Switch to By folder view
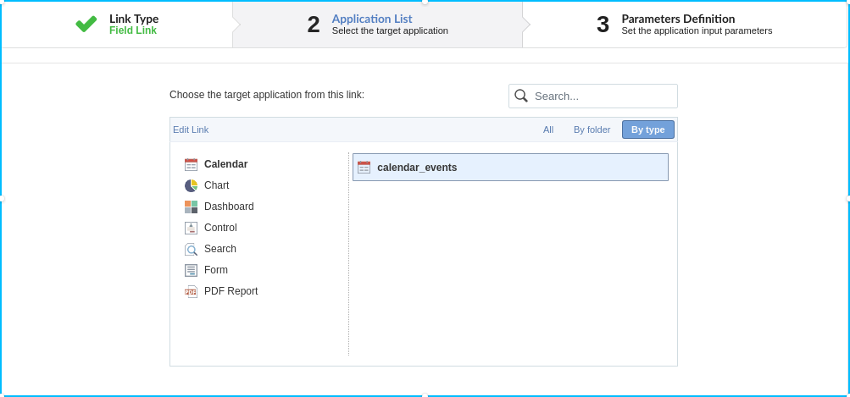The width and height of the screenshot is (850, 397). pos(592,130)
